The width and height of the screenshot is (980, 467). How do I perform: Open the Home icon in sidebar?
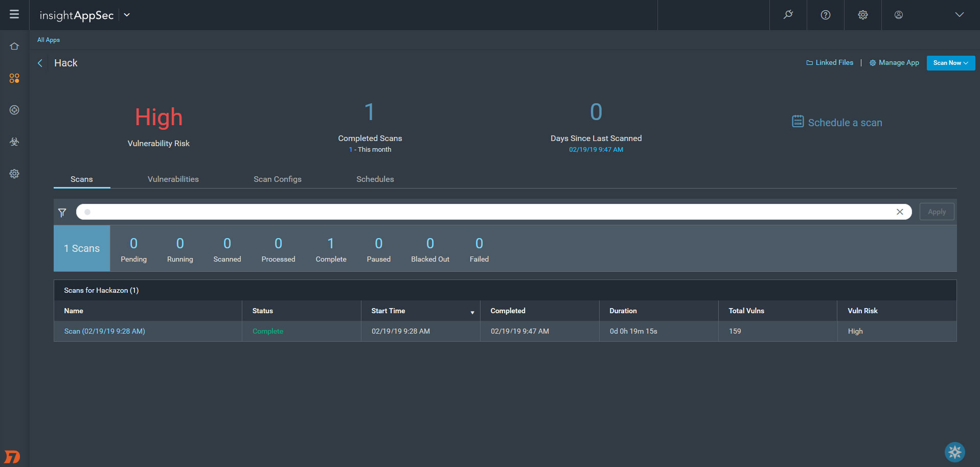coord(14,46)
